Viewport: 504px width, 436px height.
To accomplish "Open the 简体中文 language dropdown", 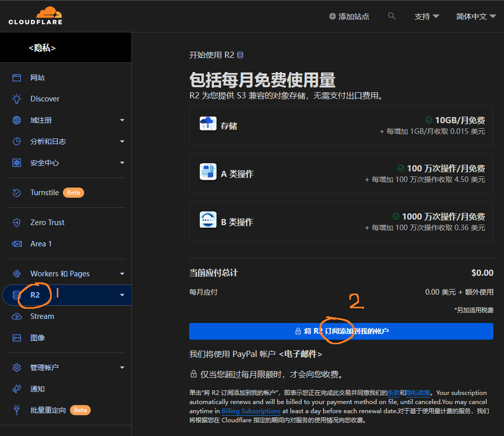I will (x=475, y=16).
